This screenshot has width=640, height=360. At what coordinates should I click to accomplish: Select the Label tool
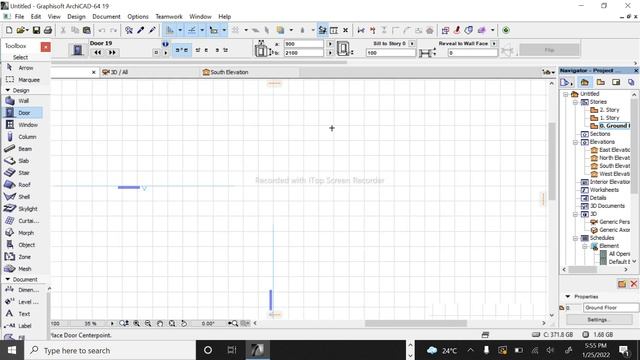click(22, 326)
